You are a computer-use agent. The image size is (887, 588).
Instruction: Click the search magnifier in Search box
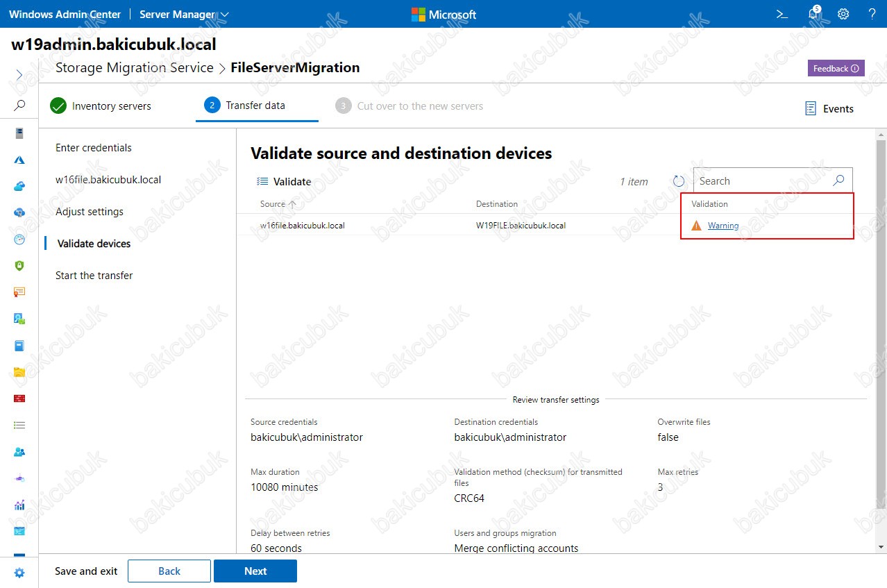[x=838, y=180]
